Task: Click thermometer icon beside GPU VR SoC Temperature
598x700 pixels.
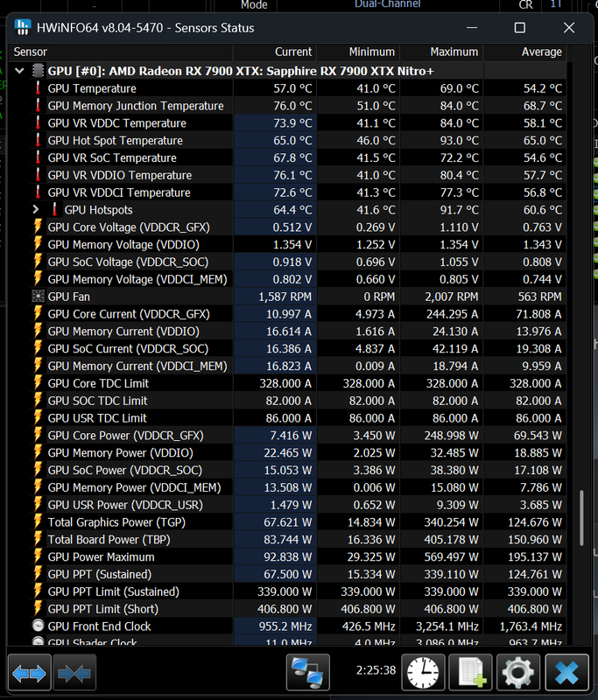Action: (38, 158)
